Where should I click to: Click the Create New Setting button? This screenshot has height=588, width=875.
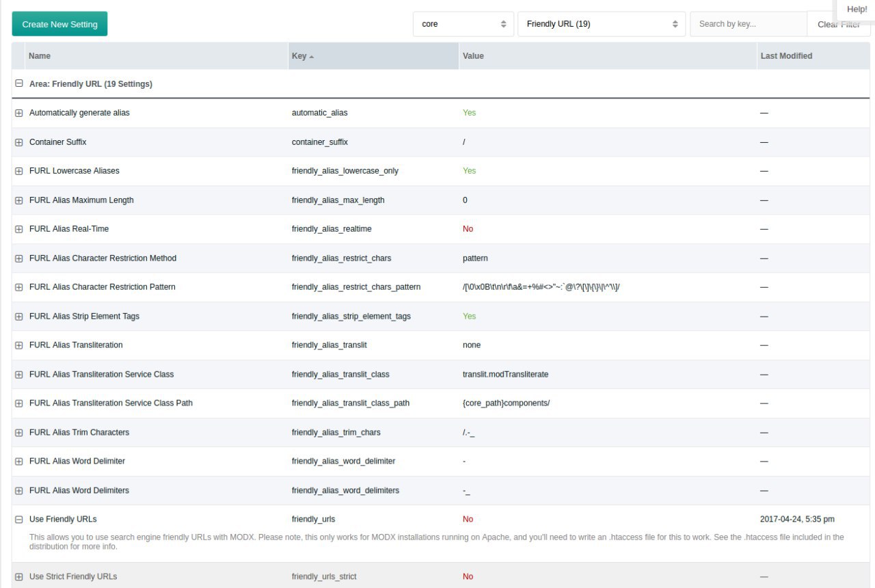click(59, 24)
